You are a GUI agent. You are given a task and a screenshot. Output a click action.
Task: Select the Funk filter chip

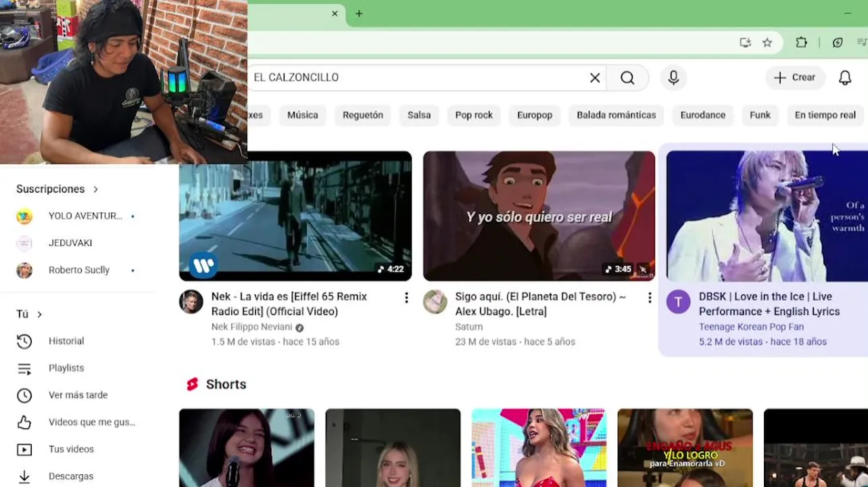[x=760, y=115]
